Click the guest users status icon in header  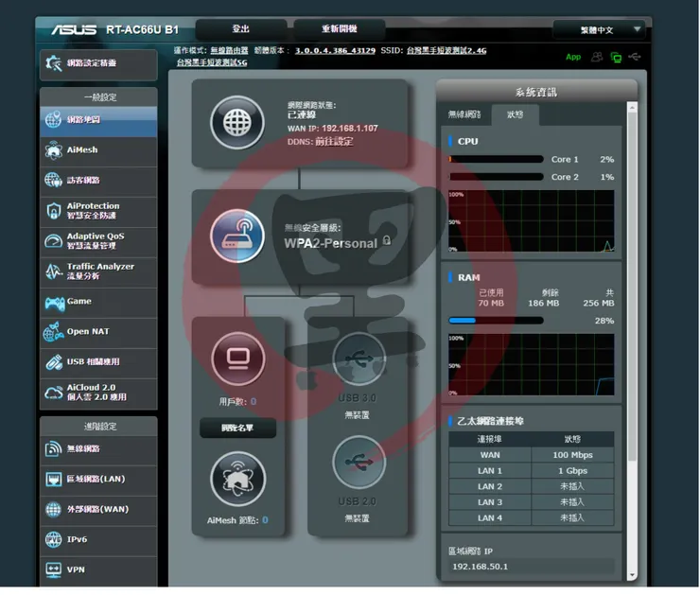coord(597,57)
